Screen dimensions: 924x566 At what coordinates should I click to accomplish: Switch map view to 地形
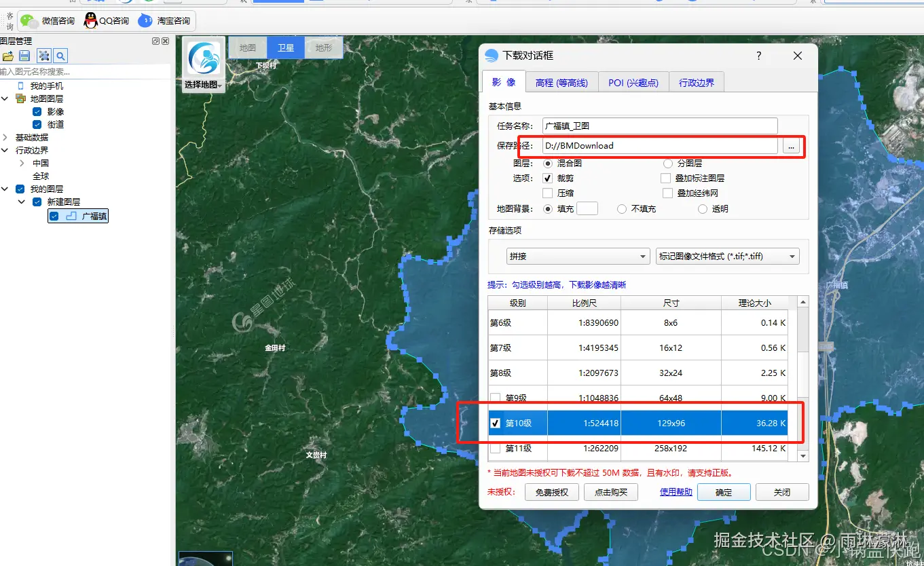324,48
